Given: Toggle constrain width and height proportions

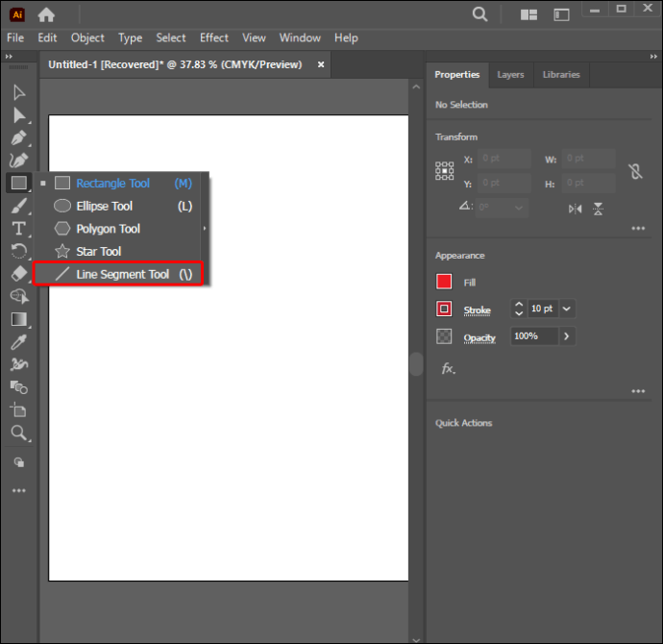Looking at the screenshot, I should (x=635, y=171).
